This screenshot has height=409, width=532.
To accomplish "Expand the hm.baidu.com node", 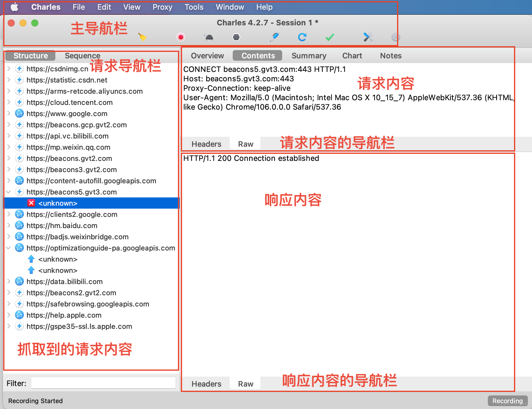I will click(x=9, y=225).
